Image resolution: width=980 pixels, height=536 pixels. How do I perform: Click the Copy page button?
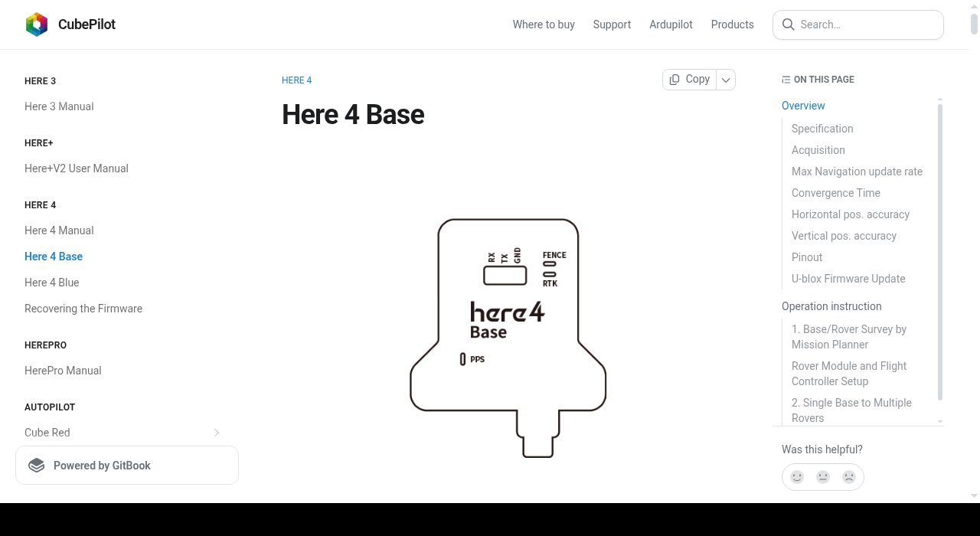[x=690, y=80]
